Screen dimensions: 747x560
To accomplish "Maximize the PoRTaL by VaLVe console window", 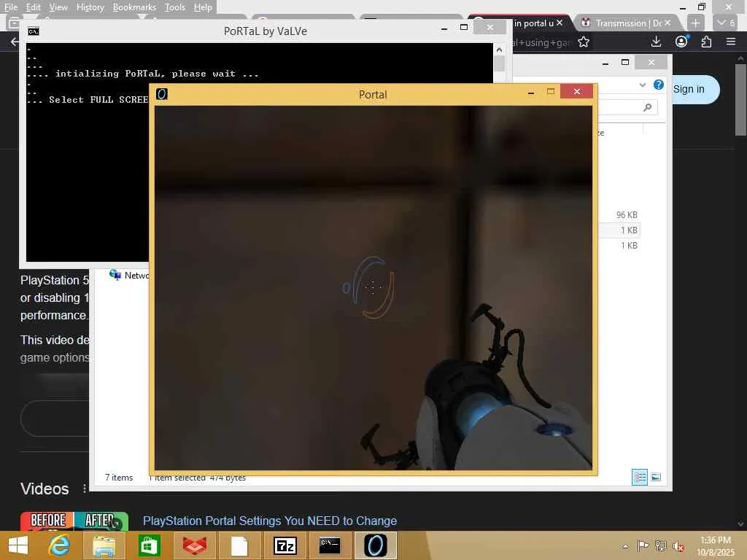I will 463,28.
